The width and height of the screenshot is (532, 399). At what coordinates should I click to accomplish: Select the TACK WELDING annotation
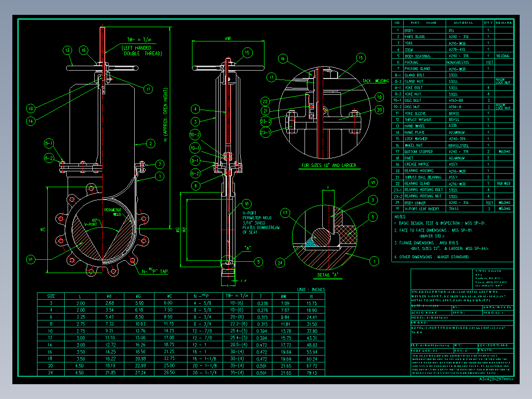click(375, 80)
